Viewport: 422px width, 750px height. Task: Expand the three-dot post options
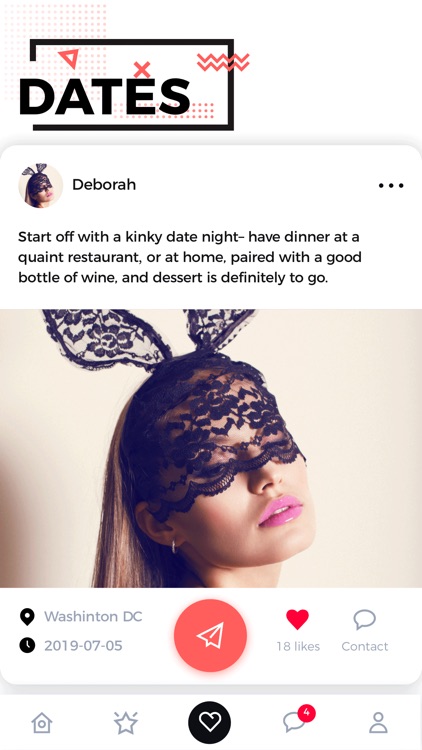391,186
